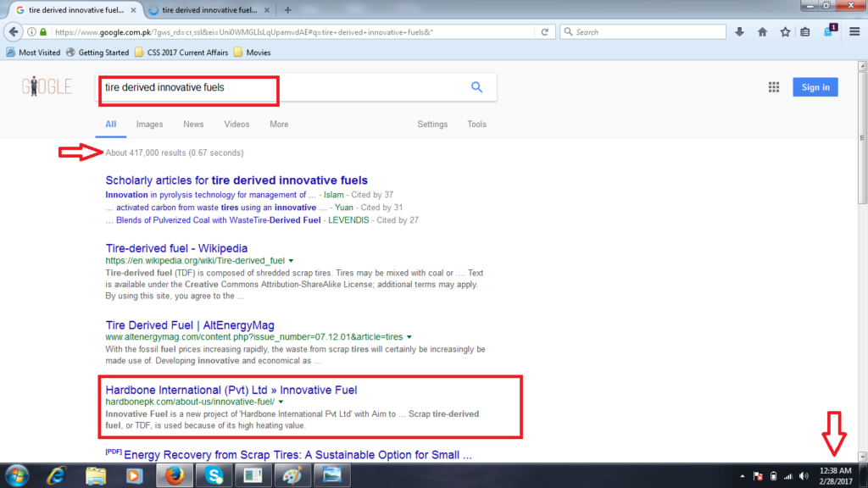
Task: Open File Explorer from taskbar
Action: coord(95,476)
